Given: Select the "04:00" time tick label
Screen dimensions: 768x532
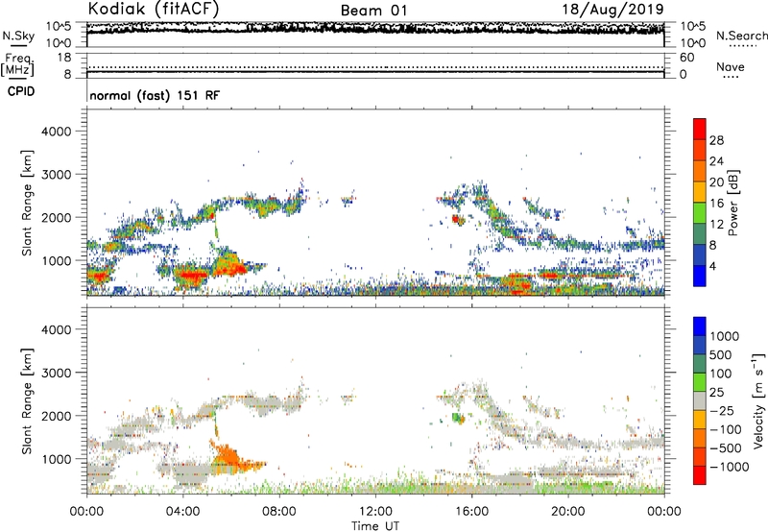Looking at the screenshot, I should (x=182, y=512).
